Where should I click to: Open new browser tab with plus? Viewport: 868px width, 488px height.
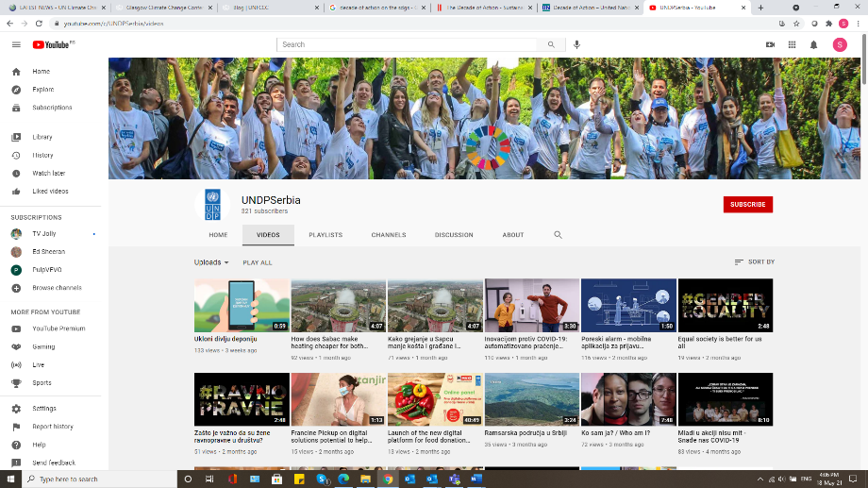tap(760, 8)
